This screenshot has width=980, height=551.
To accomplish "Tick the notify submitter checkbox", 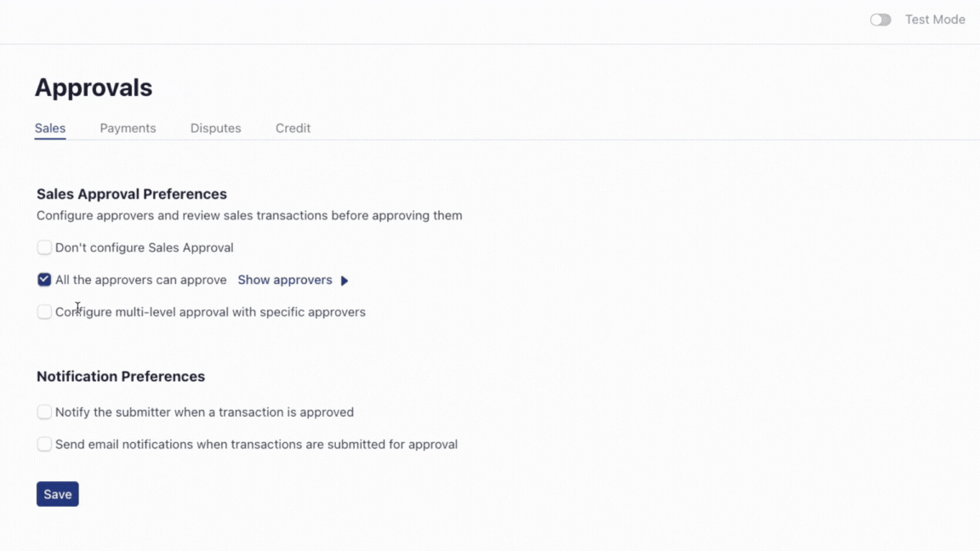I will tap(44, 412).
